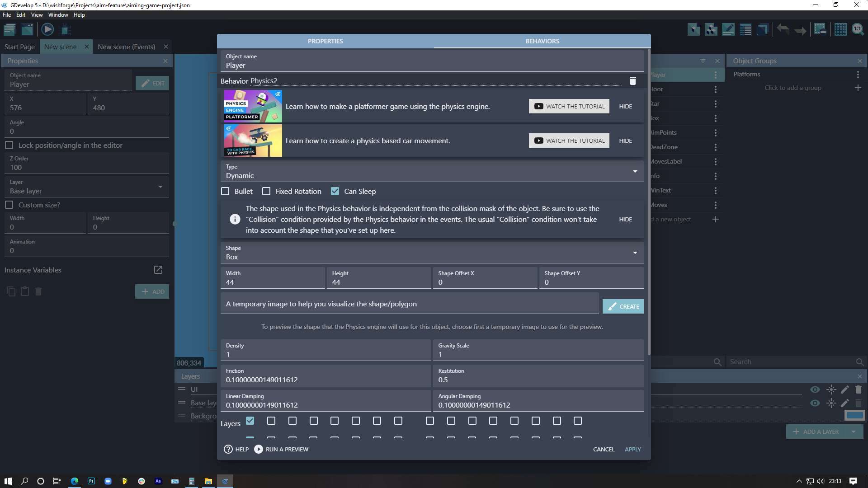
Task: Toggle the grid display icon
Action: click(x=841, y=29)
